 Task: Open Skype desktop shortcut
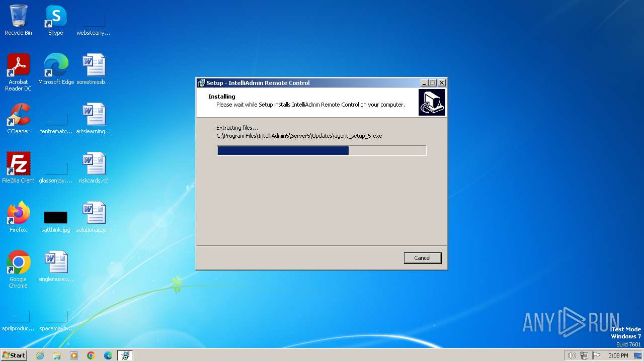coord(56,20)
